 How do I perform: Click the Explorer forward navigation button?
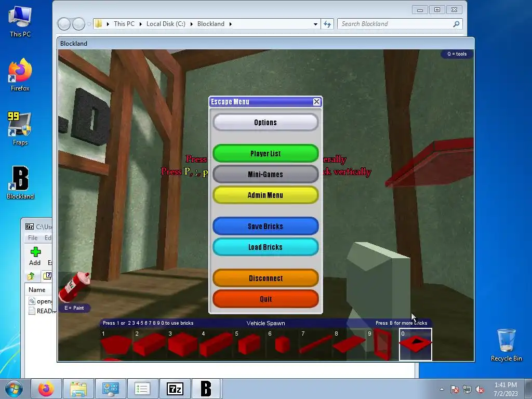coord(79,24)
